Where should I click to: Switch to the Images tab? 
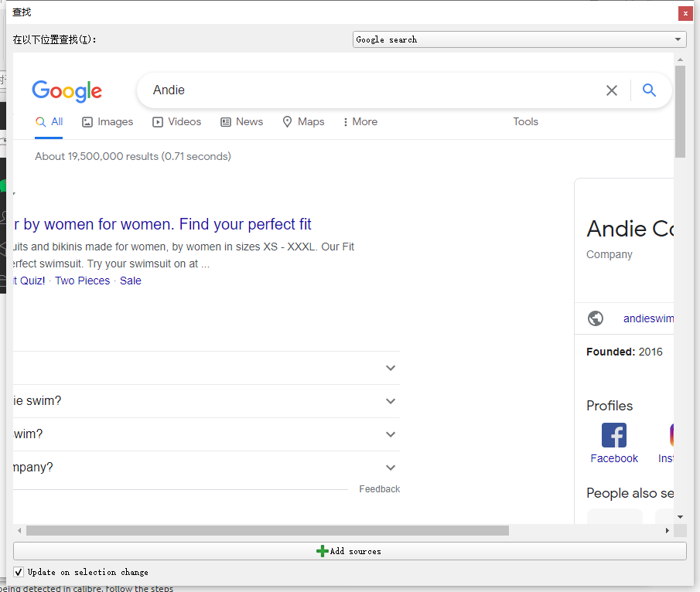point(108,122)
